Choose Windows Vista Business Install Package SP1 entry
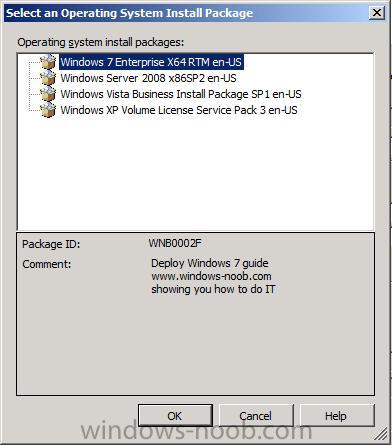Image resolution: width=392 pixels, height=445 pixels. [x=181, y=94]
